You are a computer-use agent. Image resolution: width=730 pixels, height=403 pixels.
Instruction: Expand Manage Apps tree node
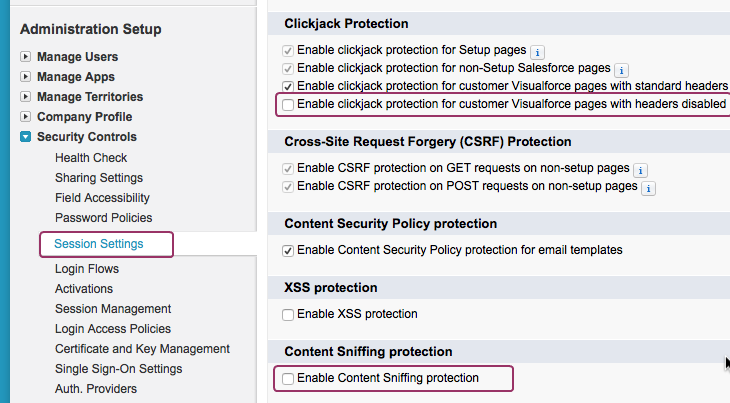coord(26,77)
